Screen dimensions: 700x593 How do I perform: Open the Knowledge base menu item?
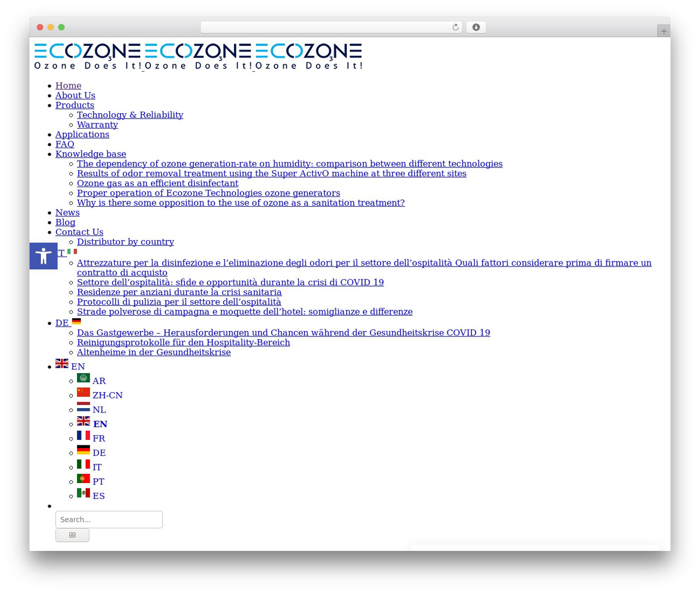pos(91,154)
